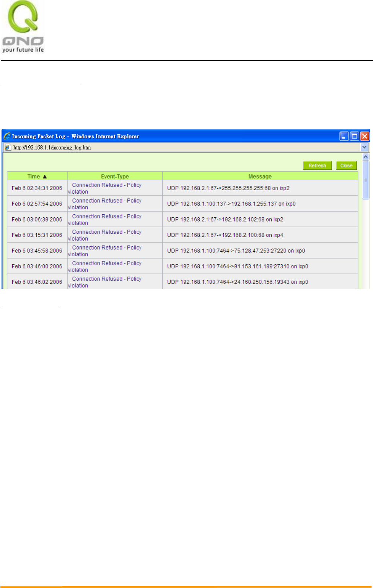Click the scrollbar up arrow
Viewport: 373px width, 588px height.
click(x=366, y=157)
